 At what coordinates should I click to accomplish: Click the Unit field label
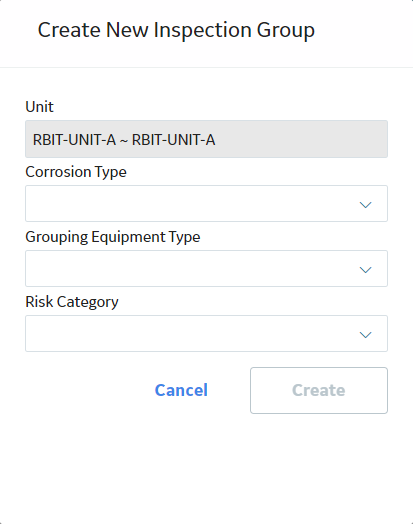click(x=39, y=107)
